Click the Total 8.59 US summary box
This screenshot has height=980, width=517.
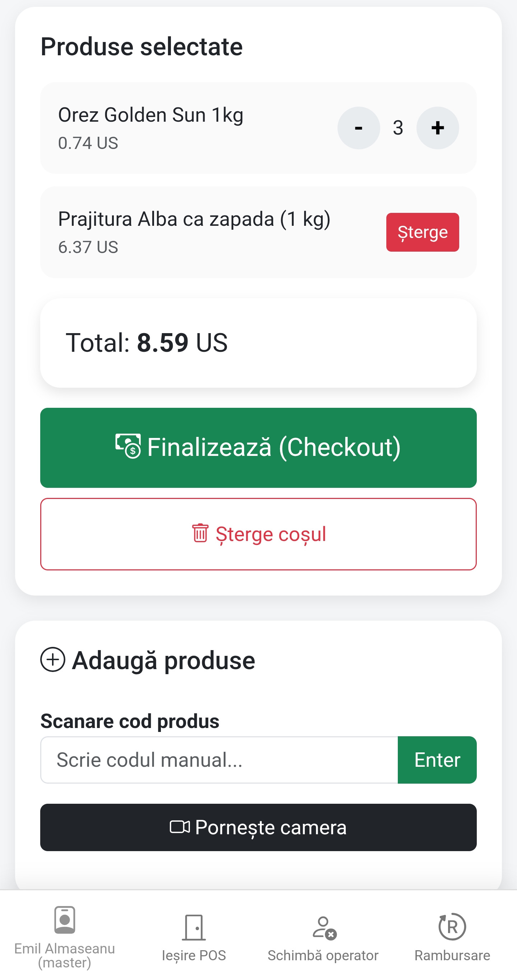point(258,343)
